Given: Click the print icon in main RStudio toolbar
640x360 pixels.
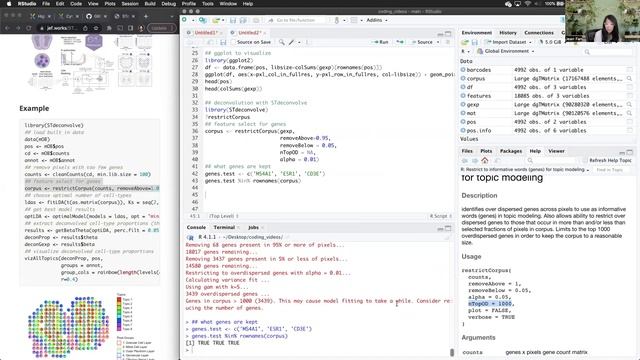Looking at the screenshot, I should point(256,20).
